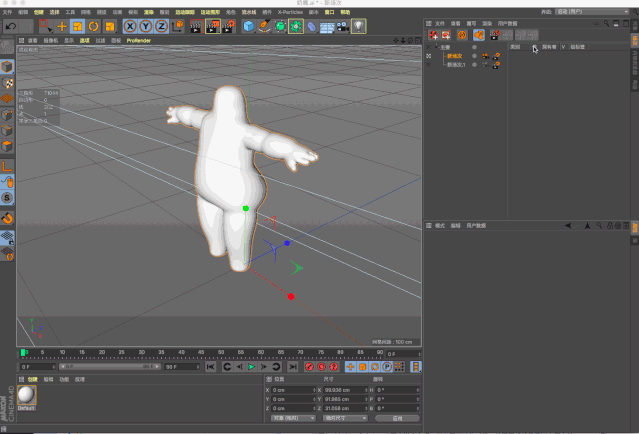Open the ProRender viewport menu
This screenshot has height=434, width=639.
point(139,40)
